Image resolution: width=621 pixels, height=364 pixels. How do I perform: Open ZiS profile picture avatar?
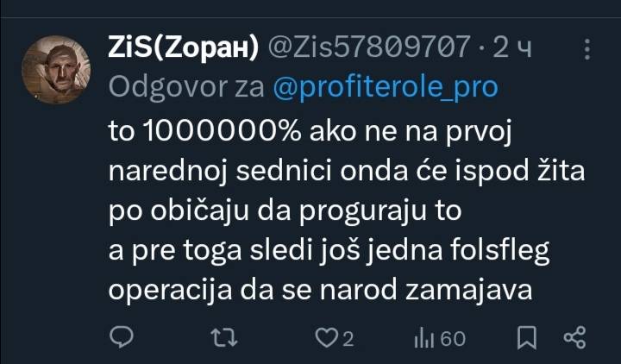(x=56, y=70)
